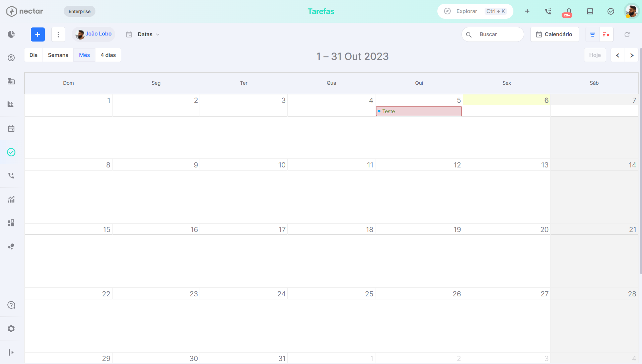Click the Buscar search field
642x364 pixels.
coord(493,34)
